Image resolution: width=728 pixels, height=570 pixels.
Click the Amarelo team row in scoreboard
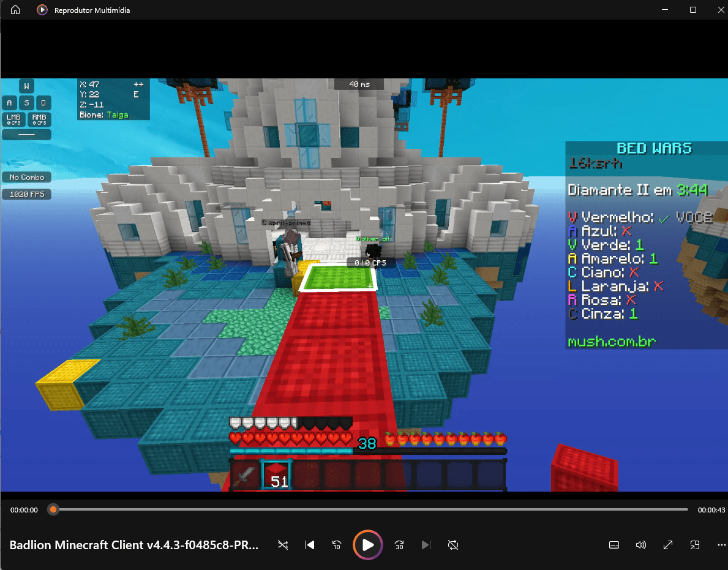(613, 258)
